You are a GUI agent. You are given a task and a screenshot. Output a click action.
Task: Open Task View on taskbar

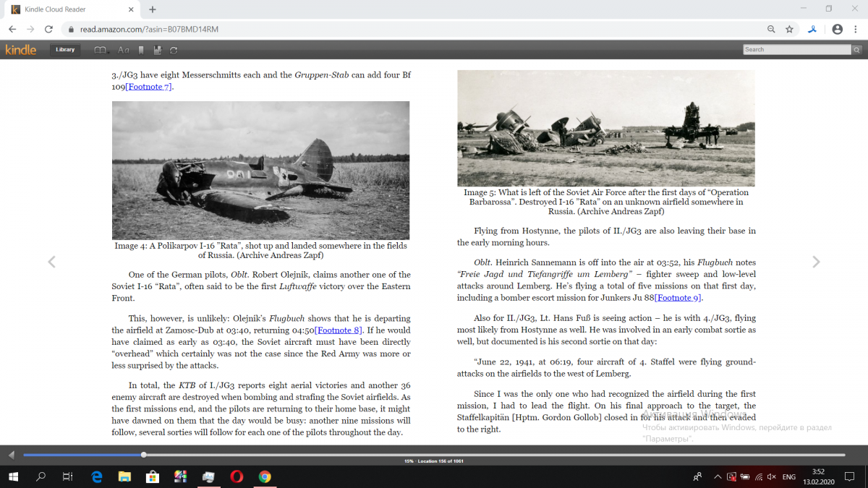coord(67,476)
